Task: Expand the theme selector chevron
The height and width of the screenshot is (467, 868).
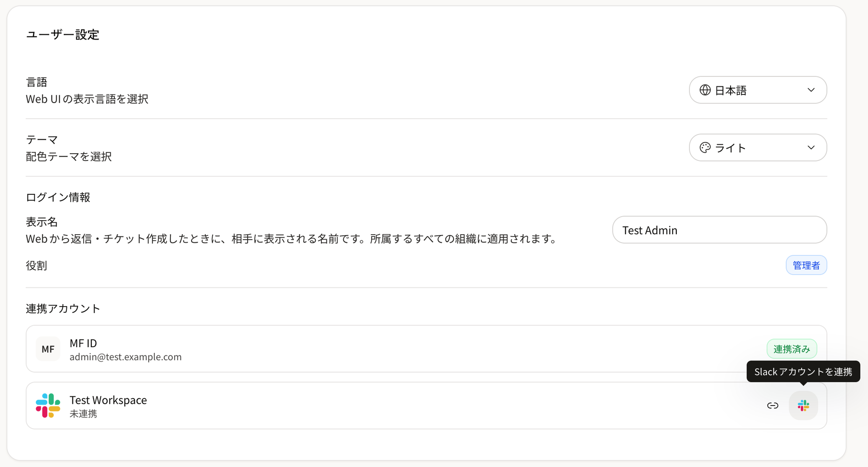Action: tap(811, 147)
